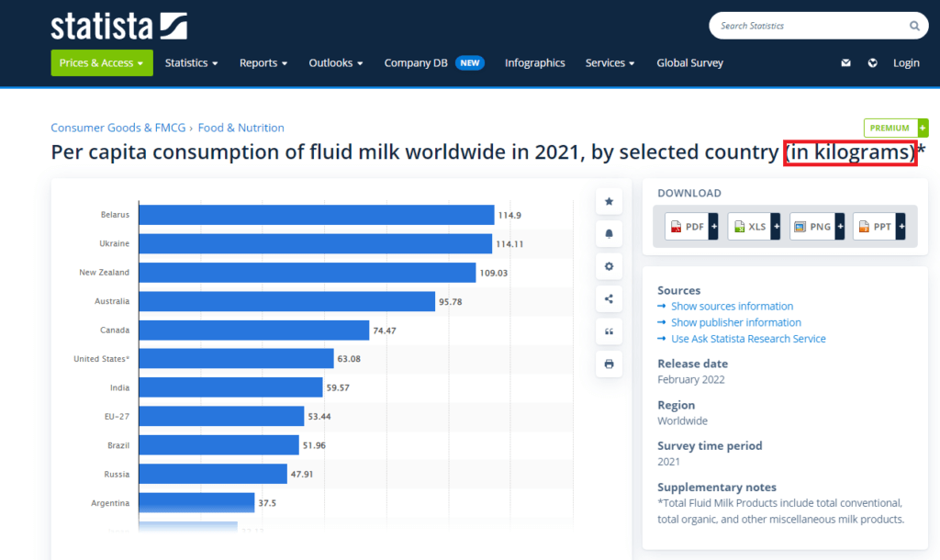Click the Australia bar in the chart
This screenshot has width=940, height=560.
[x=287, y=301]
